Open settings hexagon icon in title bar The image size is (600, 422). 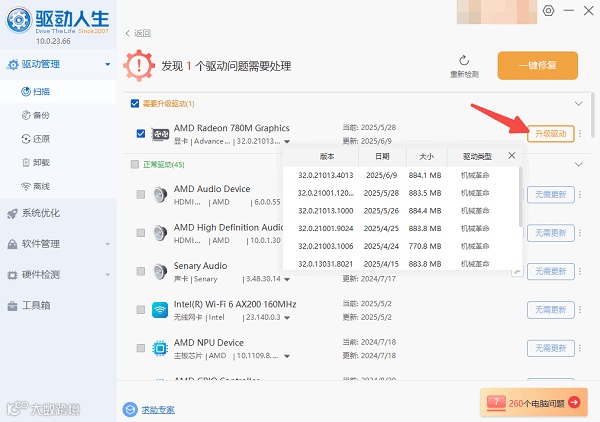click(x=548, y=10)
